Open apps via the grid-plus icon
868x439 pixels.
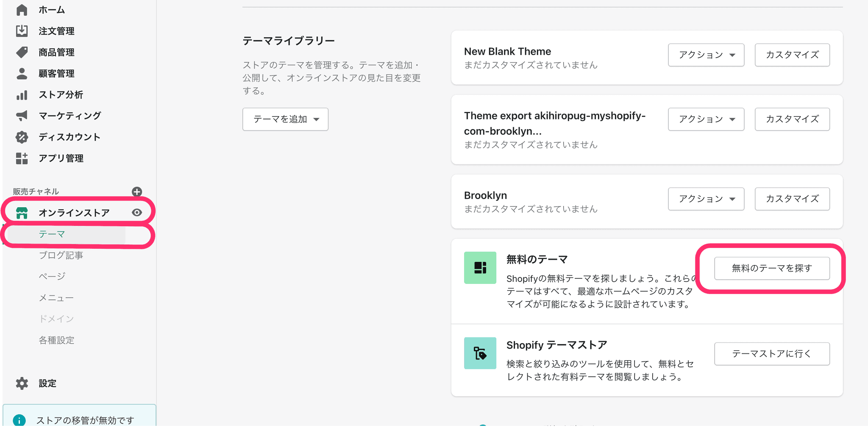(22, 158)
